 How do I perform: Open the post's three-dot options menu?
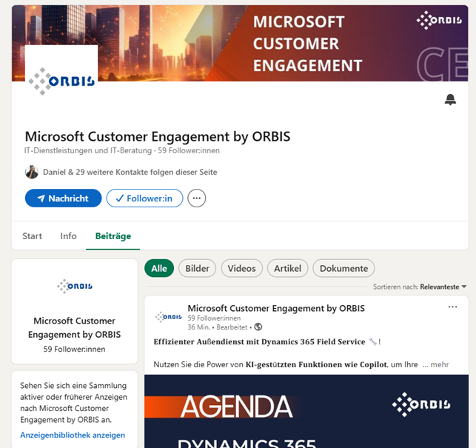(x=452, y=307)
